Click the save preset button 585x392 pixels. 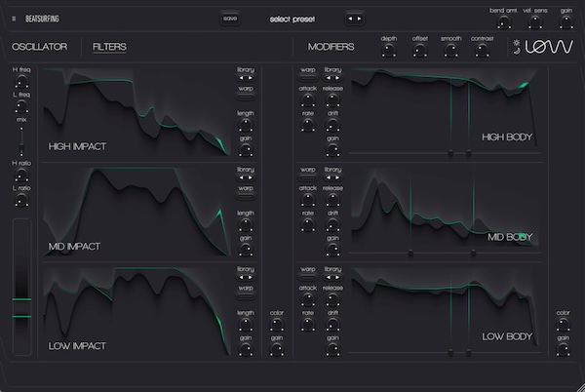point(230,18)
